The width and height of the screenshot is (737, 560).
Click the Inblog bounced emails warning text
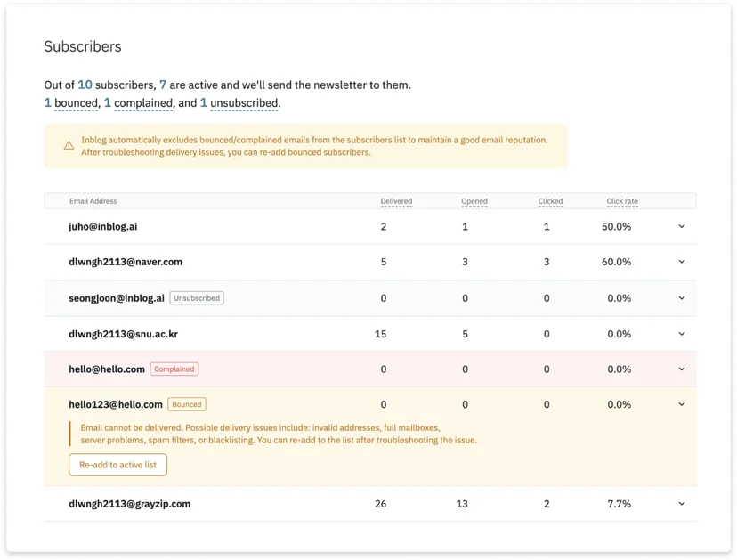[x=314, y=146]
